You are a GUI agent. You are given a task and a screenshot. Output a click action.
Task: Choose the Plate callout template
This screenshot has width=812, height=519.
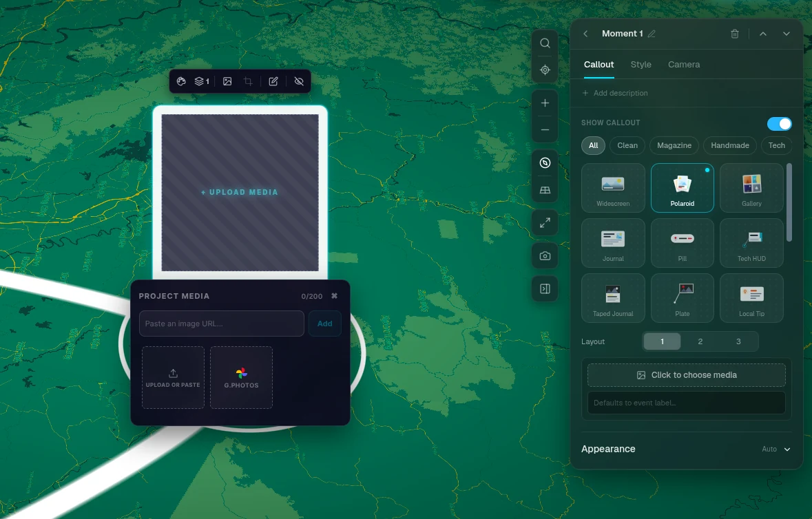[x=682, y=298]
